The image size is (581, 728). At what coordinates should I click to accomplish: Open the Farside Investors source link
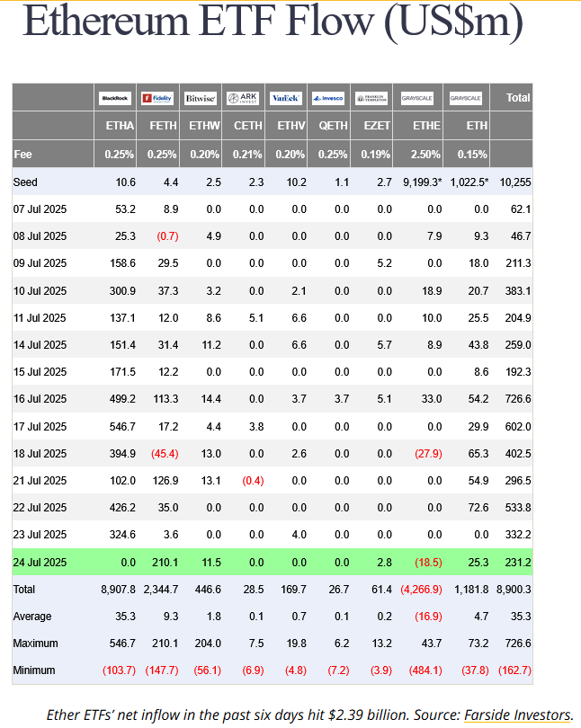point(517,715)
